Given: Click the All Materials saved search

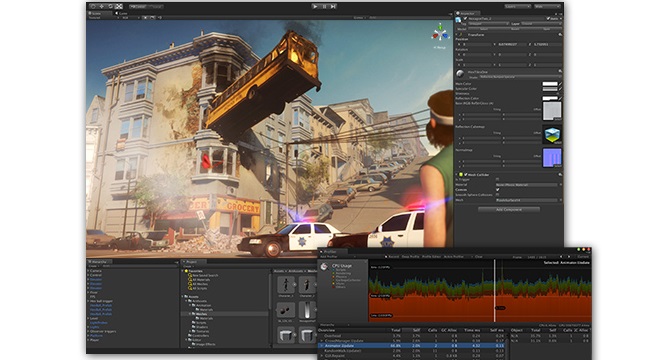Looking at the screenshot, I should tap(201, 280).
